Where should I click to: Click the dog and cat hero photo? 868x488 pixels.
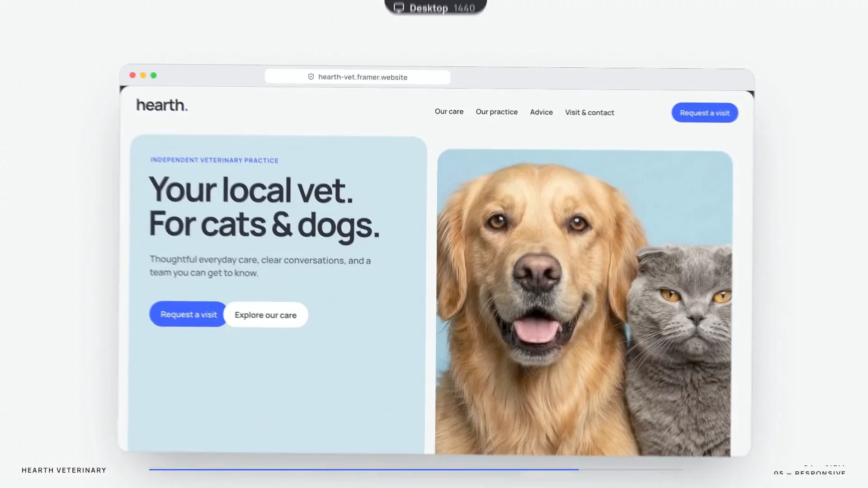coord(583,303)
